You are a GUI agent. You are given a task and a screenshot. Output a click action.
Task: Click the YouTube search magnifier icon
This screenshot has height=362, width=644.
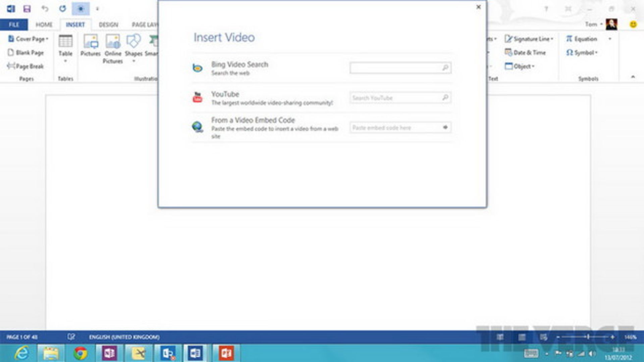[445, 98]
